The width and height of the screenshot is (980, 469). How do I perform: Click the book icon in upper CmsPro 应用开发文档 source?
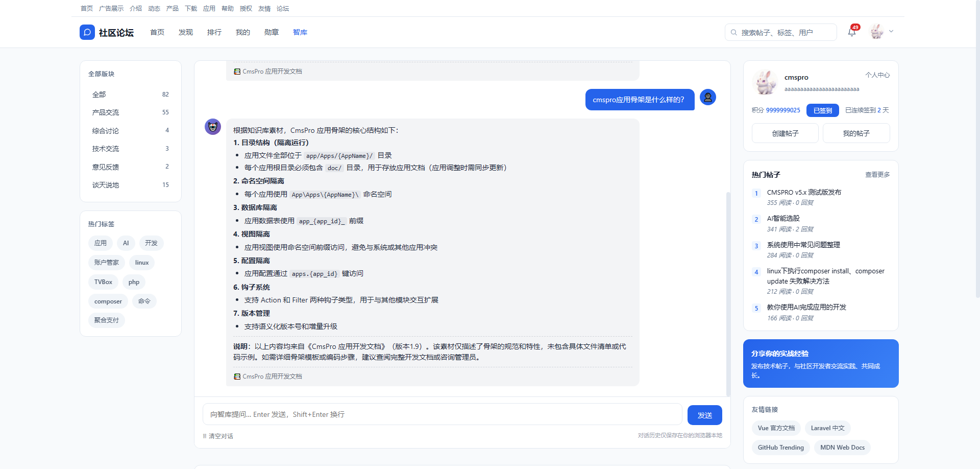pyautogui.click(x=237, y=72)
